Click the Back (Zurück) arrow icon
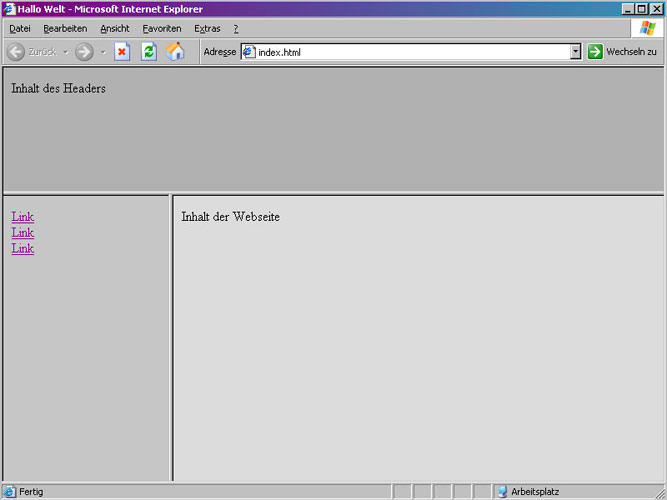 [x=16, y=52]
